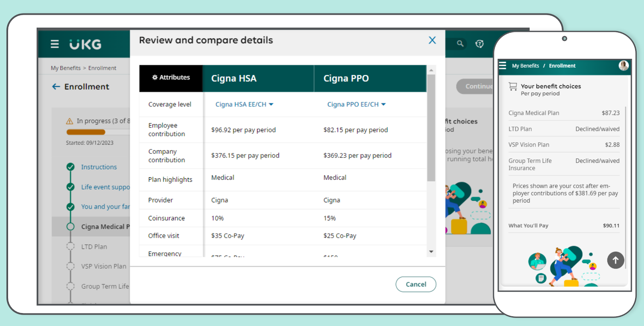
Task: Click the 10% coinsurance value
Action: click(x=217, y=218)
